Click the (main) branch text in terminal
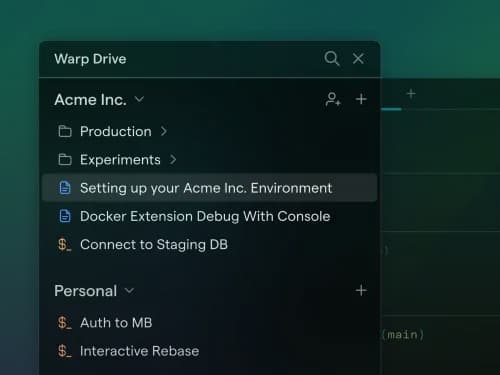Image resolution: width=500 pixels, height=375 pixels. [403, 334]
